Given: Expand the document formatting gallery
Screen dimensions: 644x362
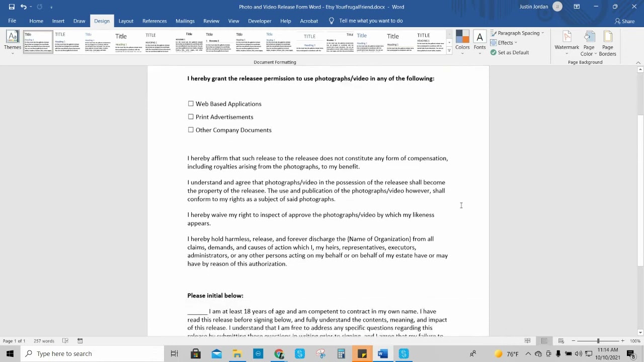Looking at the screenshot, I should click(449, 51).
